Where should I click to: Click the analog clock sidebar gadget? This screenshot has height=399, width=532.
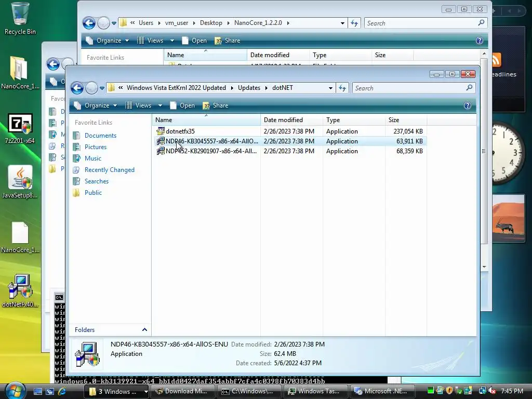(508, 154)
